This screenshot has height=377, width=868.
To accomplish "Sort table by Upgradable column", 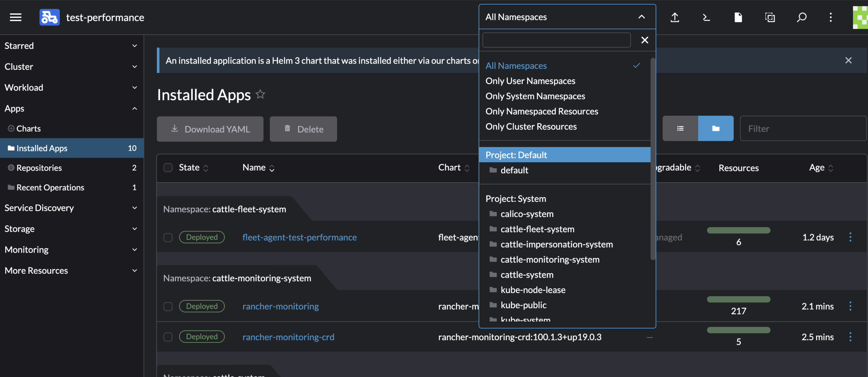I will 677,167.
